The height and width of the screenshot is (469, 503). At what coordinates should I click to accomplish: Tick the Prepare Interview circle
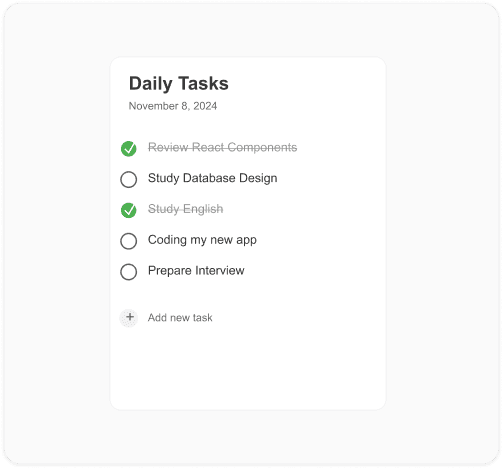129,272
